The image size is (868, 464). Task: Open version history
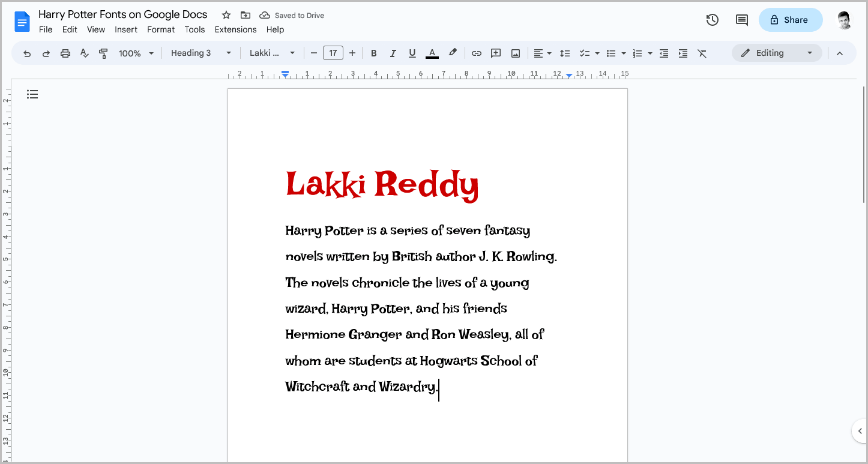tap(712, 19)
